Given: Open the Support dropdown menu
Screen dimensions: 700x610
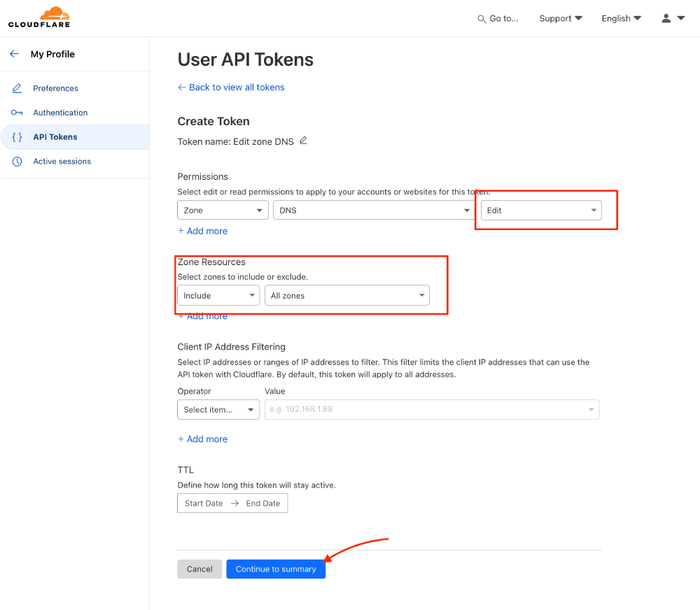Looking at the screenshot, I should 560,18.
